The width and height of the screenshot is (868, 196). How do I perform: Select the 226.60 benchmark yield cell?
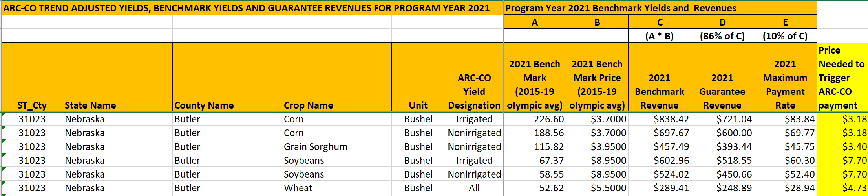(x=548, y=119)
